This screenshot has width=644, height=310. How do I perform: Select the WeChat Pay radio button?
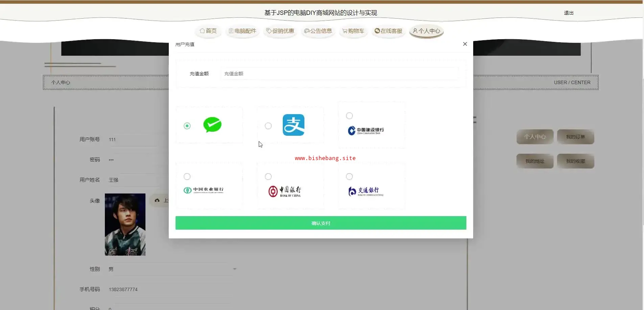pos(187,126)
